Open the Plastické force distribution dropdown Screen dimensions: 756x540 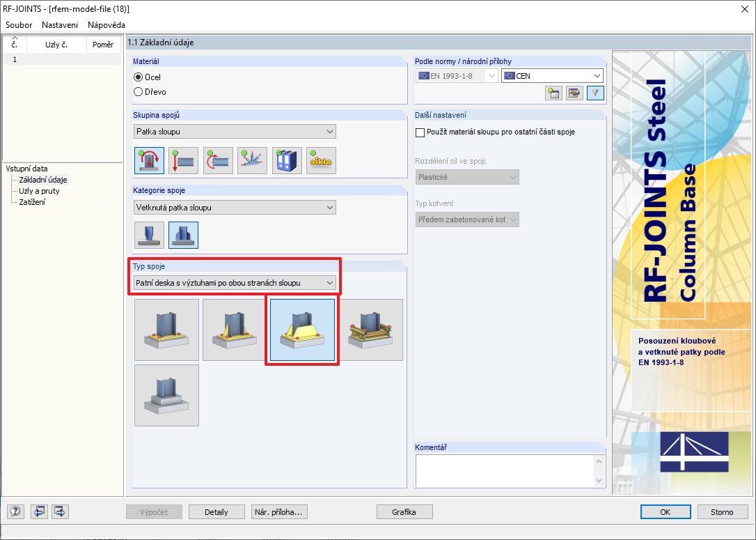coord(467,177)
